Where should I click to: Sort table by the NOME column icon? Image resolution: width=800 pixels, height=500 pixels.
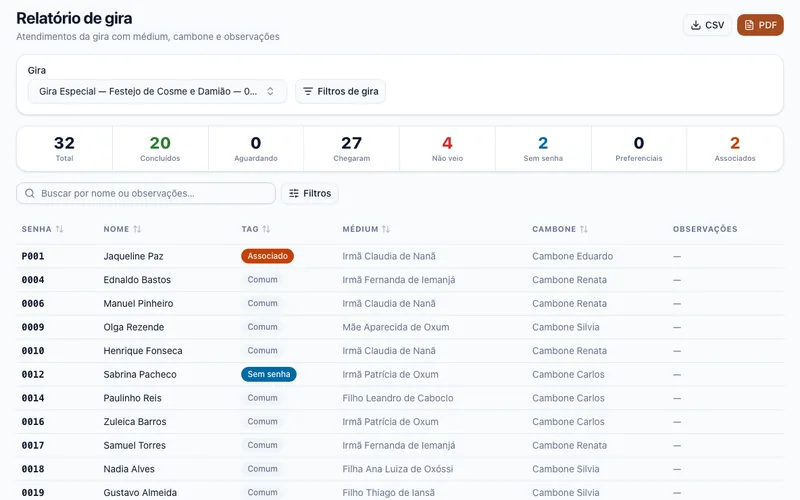point(137,229)
